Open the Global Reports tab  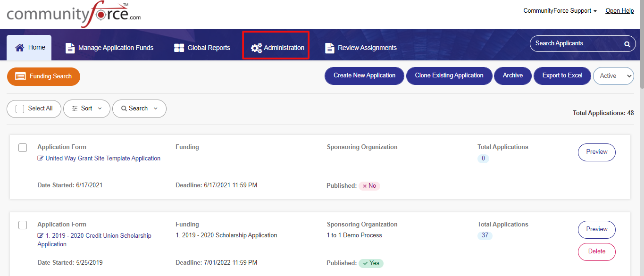202,48
